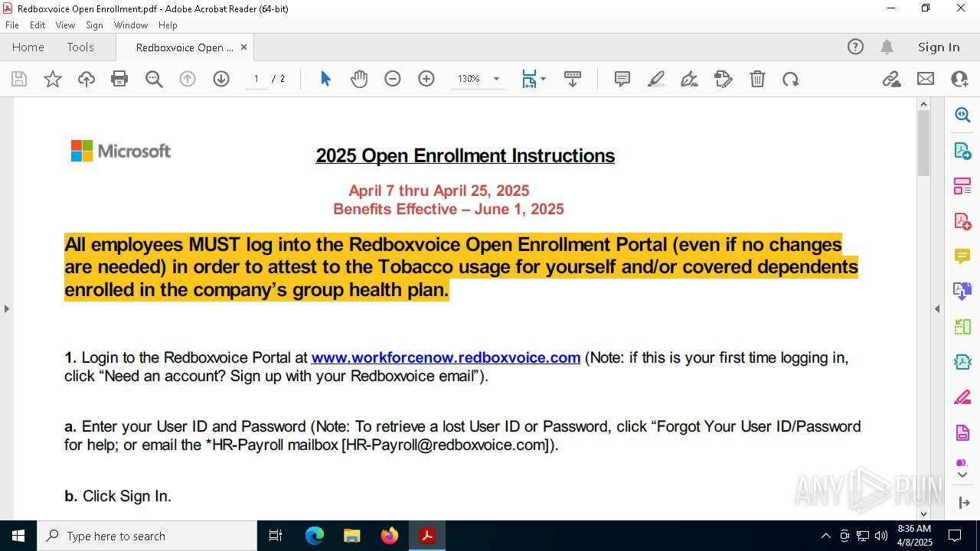Show more tools chevron in right pane

[x=962, y=475]
